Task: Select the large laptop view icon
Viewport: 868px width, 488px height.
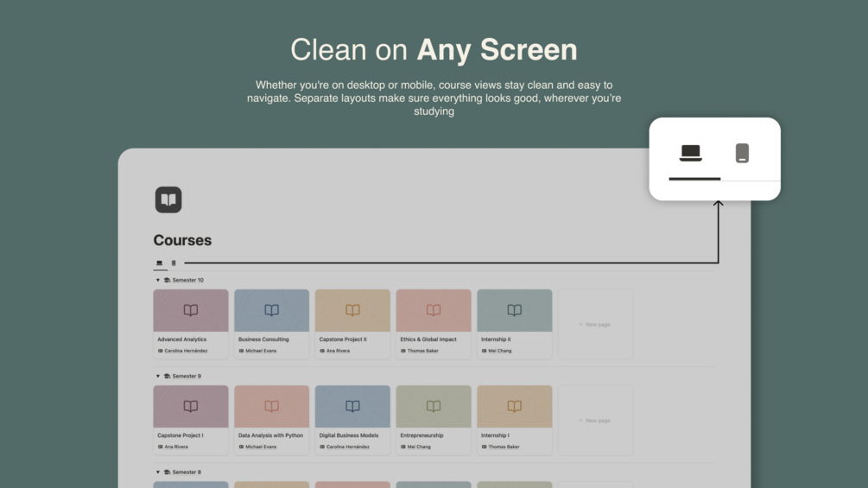Action: point(690,153)
